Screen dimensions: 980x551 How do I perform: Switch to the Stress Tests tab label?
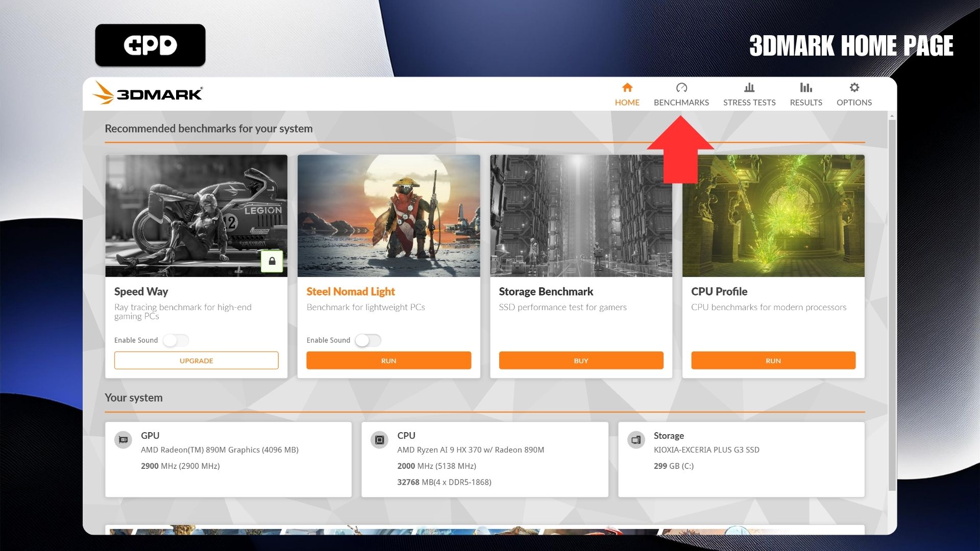749,103
